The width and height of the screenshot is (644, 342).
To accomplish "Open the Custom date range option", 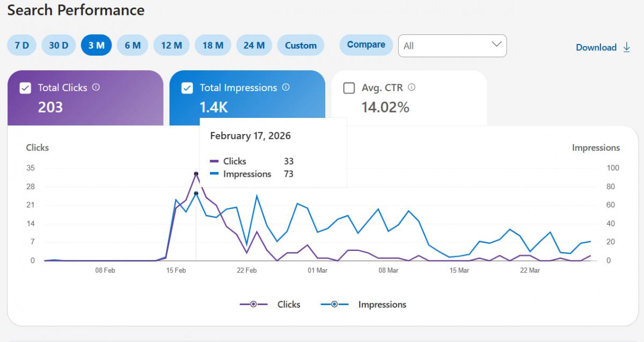I will pyautogui.click(x=301, y=46).
